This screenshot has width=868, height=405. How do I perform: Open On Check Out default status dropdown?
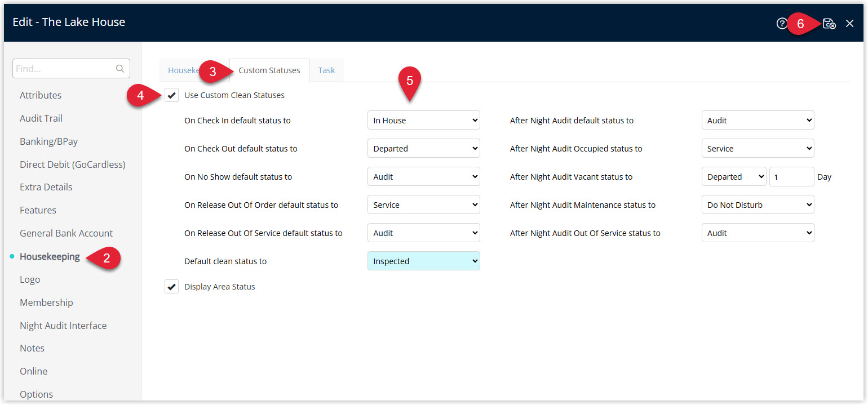tap(424, 149)
